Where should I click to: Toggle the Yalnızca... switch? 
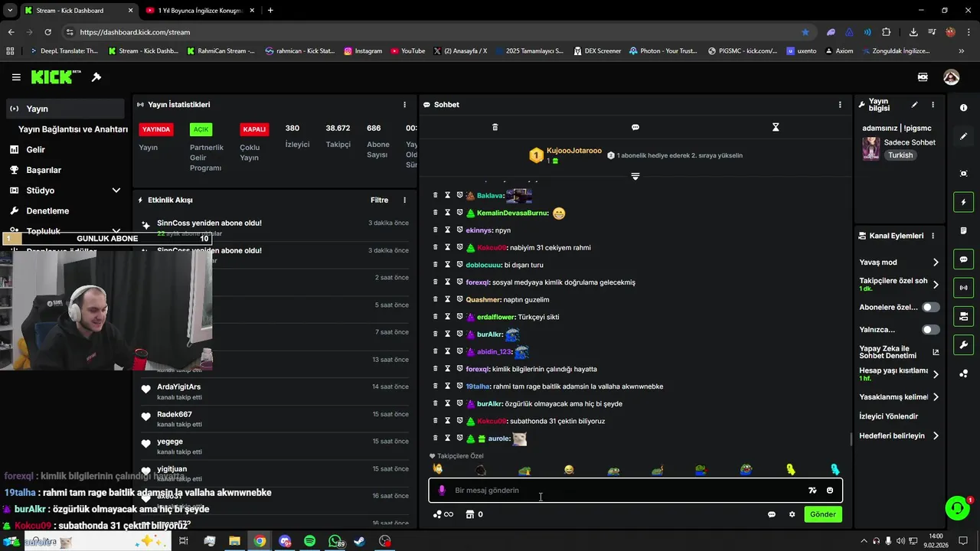pyautogui.click(x=931, y=330)
